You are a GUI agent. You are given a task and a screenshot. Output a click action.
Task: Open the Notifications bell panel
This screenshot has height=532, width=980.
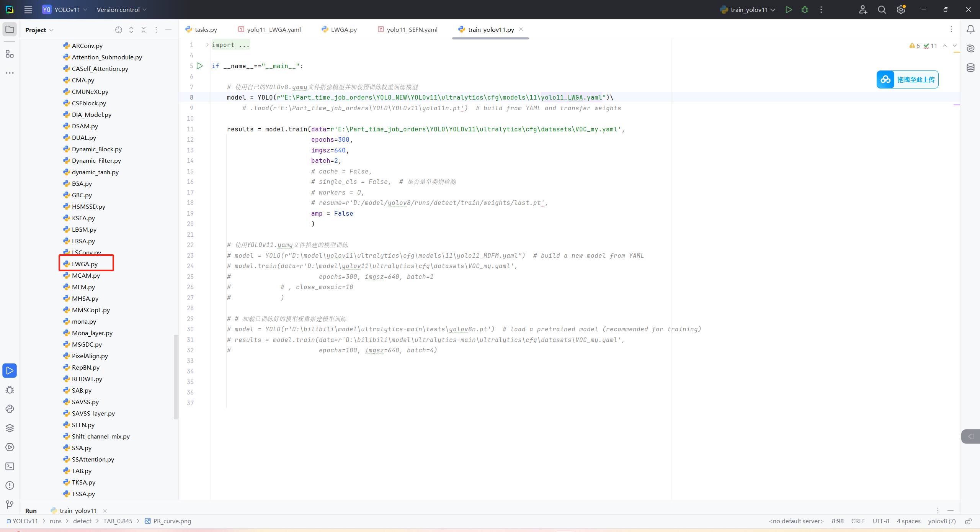pos(970,29)
